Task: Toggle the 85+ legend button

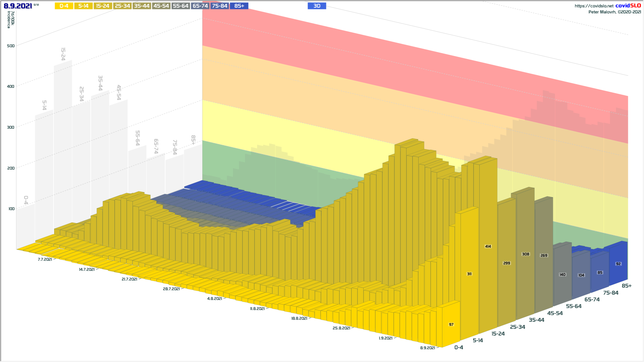Action: [x=239, y=6]
